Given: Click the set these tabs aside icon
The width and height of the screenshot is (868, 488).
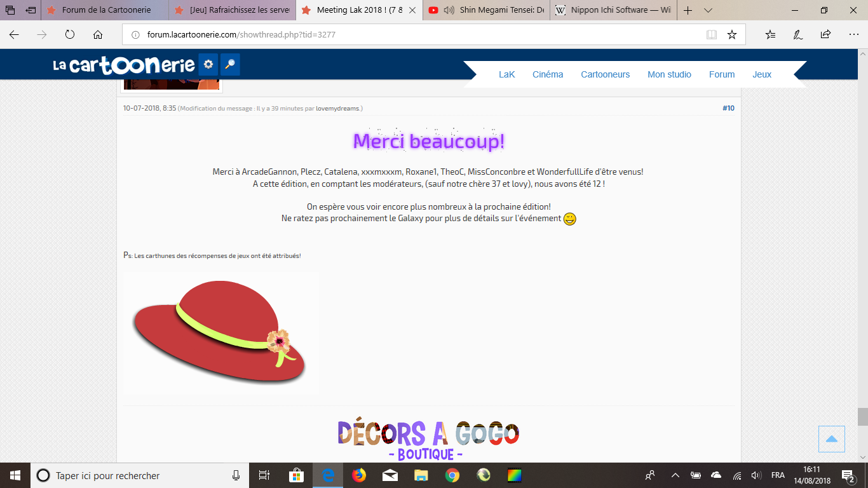Looking at the screenshot, I should pyautogui.click(x=31, y=10).
